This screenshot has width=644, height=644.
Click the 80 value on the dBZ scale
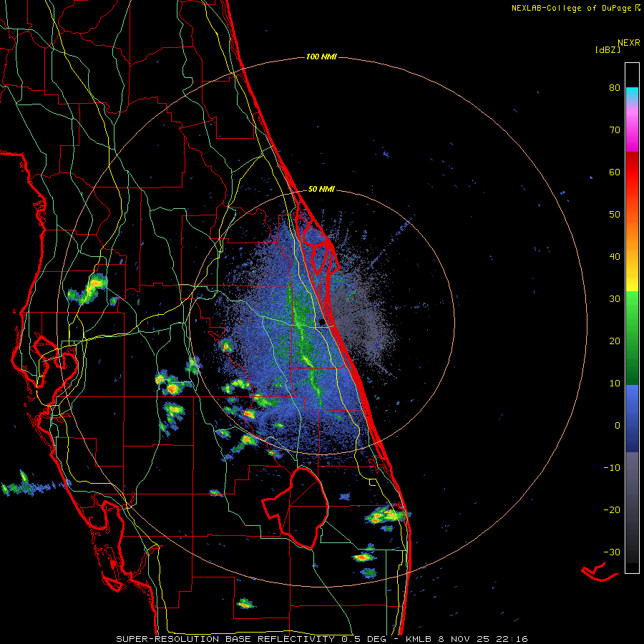pos(615,88)
